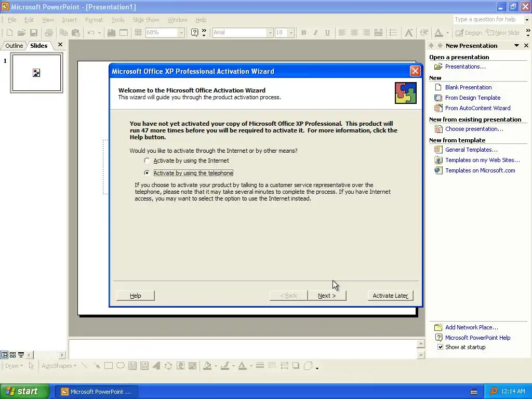532x399 pixels.
Task: Open the File menu
Action: pos(12,20)
